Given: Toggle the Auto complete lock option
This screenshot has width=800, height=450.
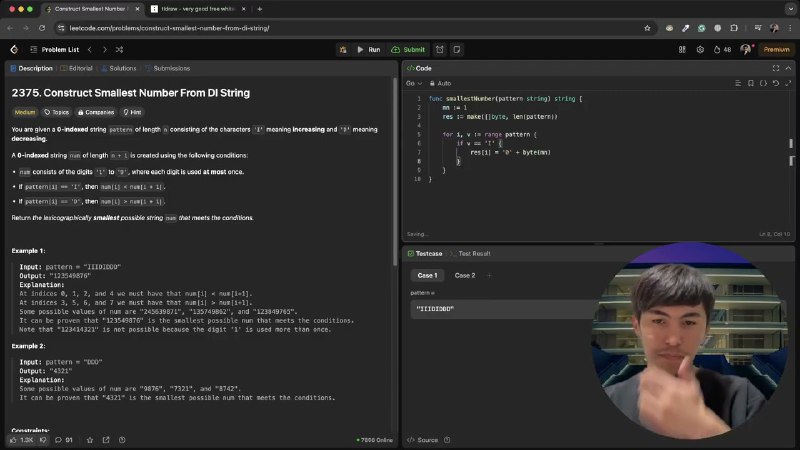Looking at the screenshot, I should [440, 83].
